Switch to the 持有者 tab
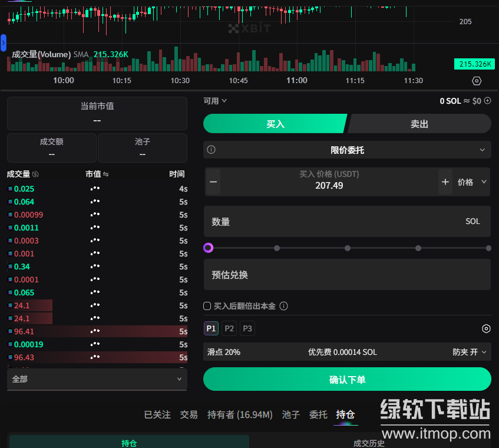 point(240,414)
